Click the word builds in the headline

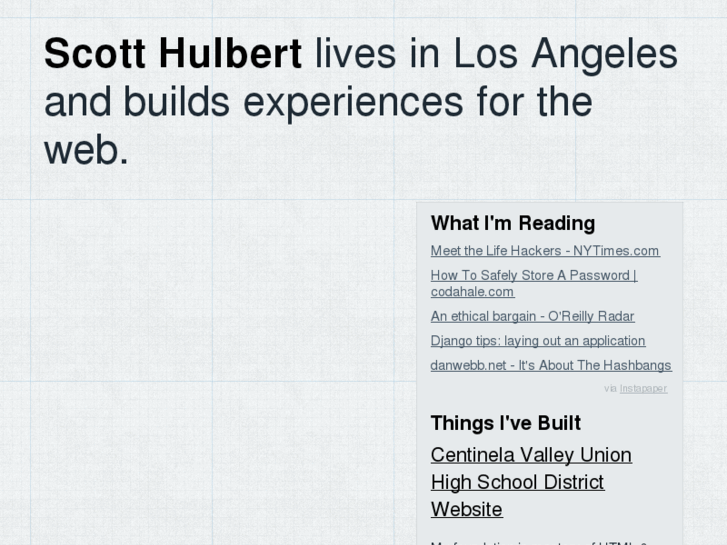176,102
